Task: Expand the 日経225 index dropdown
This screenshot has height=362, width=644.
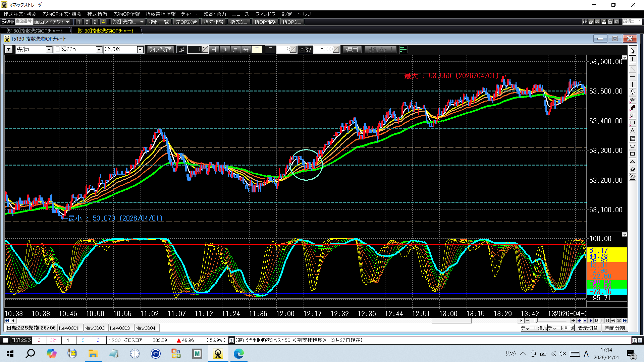Action: pos(99,50)
